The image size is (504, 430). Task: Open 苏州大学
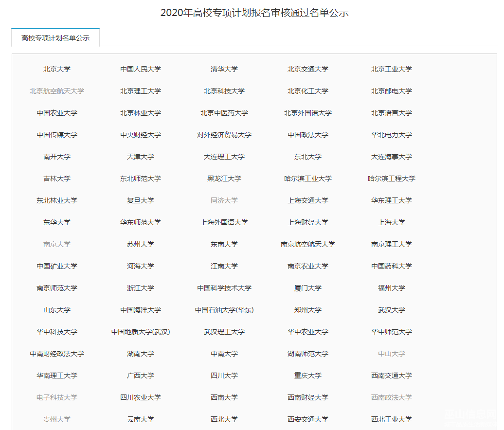141,244
